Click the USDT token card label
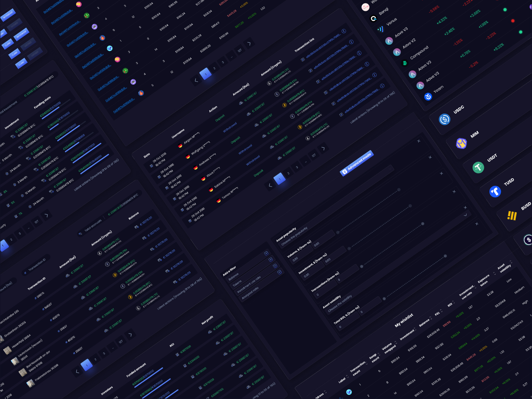Screen dimensions: 532x399 (492, 158)
